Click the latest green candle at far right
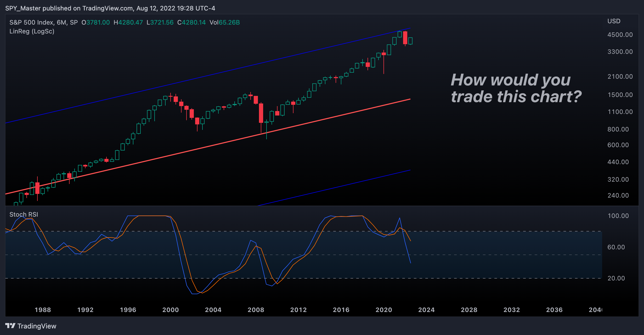 click(410, 41)
